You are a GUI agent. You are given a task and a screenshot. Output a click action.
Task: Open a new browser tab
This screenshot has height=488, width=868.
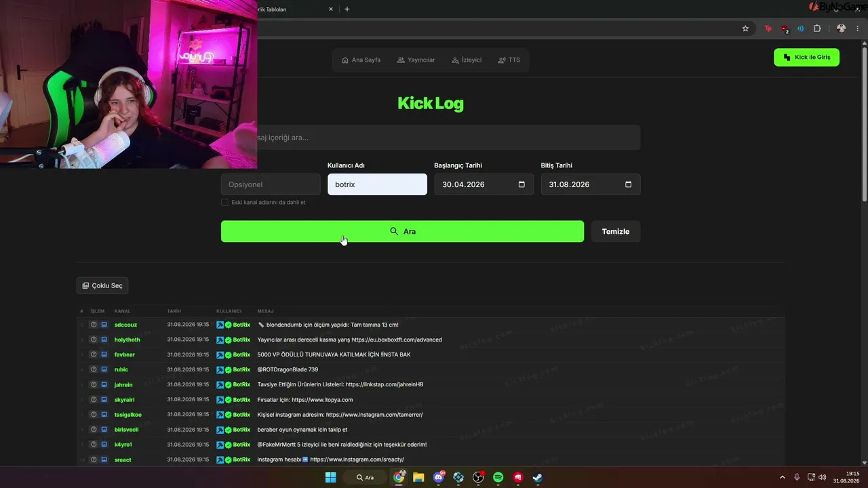point(347,9)
